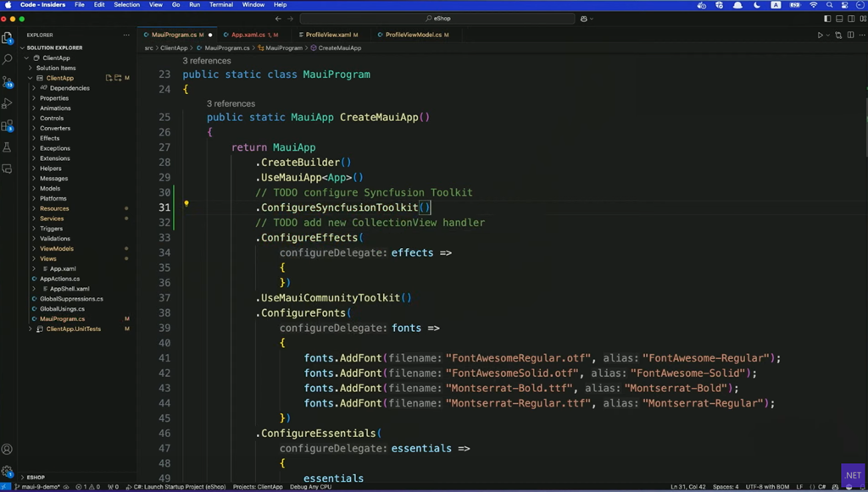Click the Run play button in editor toolbar
Image resolution: width=868 pixels, height=492 pixels.
pyautogui.click(x=820, y=36)
